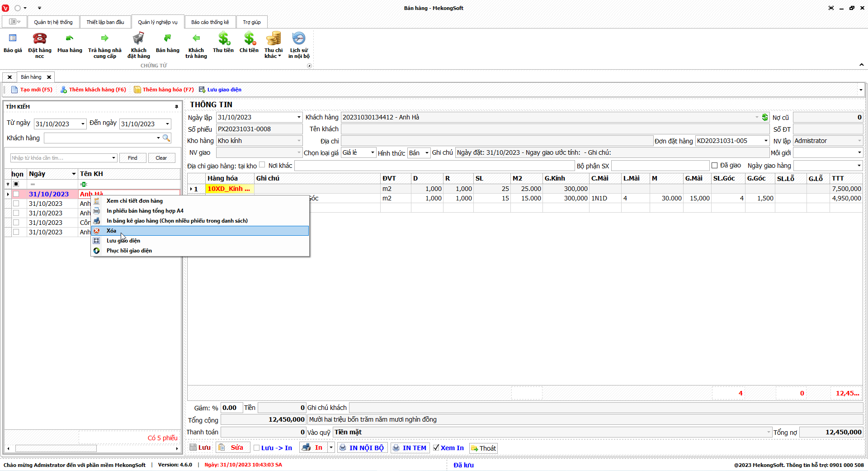Click the Trả hàng nhà cung cấp icon
Image resolution: width=868 pixels, height=471 pixels.
[105, 39]
